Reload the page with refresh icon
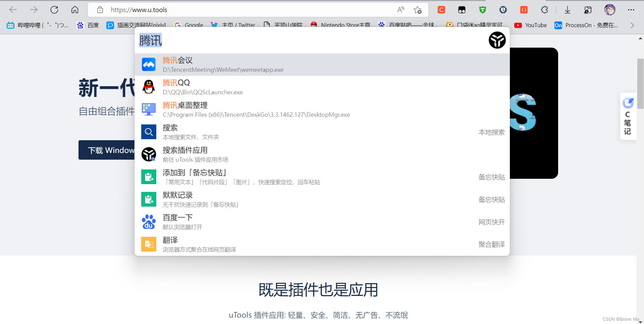The width and height of the screenshot is (644, 324). click(54, 10)
